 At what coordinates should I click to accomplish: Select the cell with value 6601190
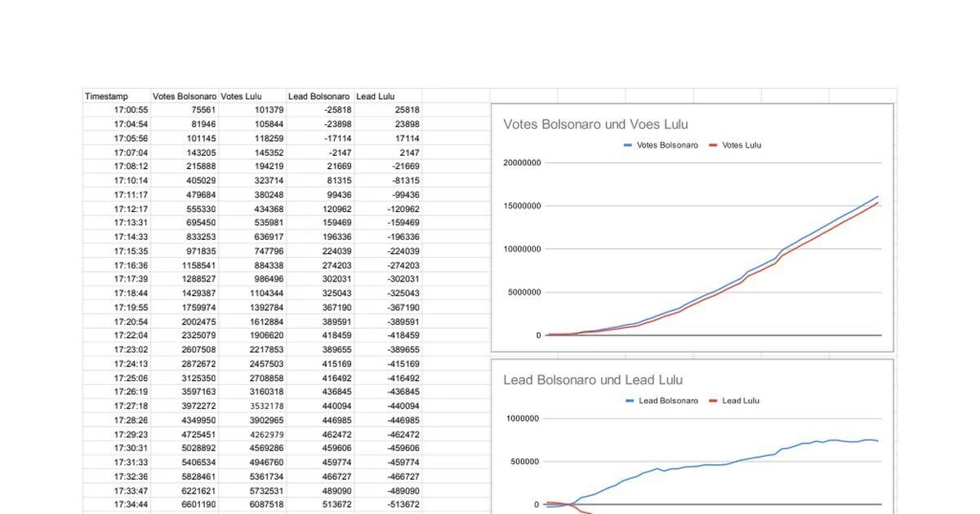pyautogui.click(x=185, y=504)
